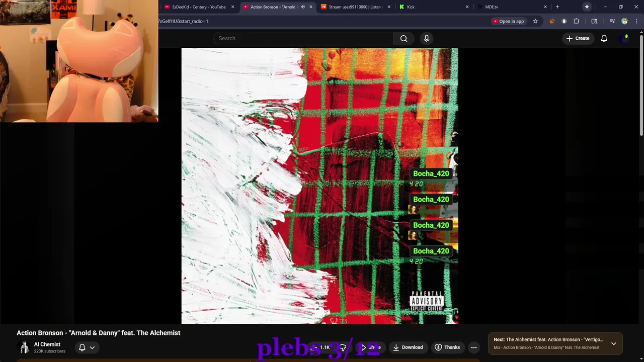Dislike the video with thumbs-down button
The image size is (644, 362).
pyautogui.click(x=343, y=347)
